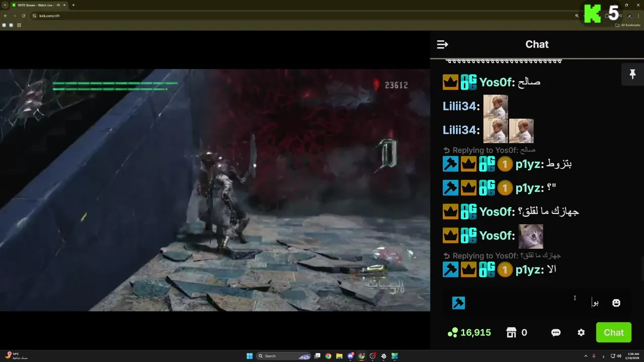644x362 pixels.
Task: Click p1yz username on the الا message
Action: click(527, 270)
